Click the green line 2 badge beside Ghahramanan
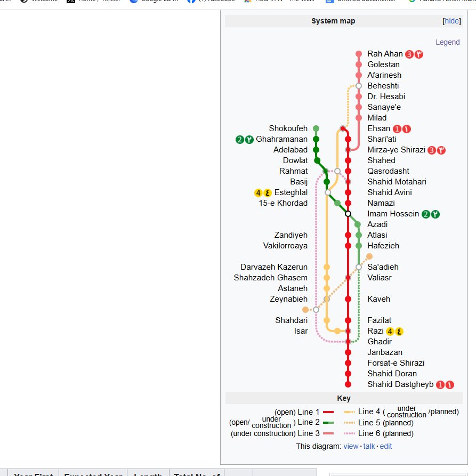The height and width of the screenshot is (476, 476). 240,140
